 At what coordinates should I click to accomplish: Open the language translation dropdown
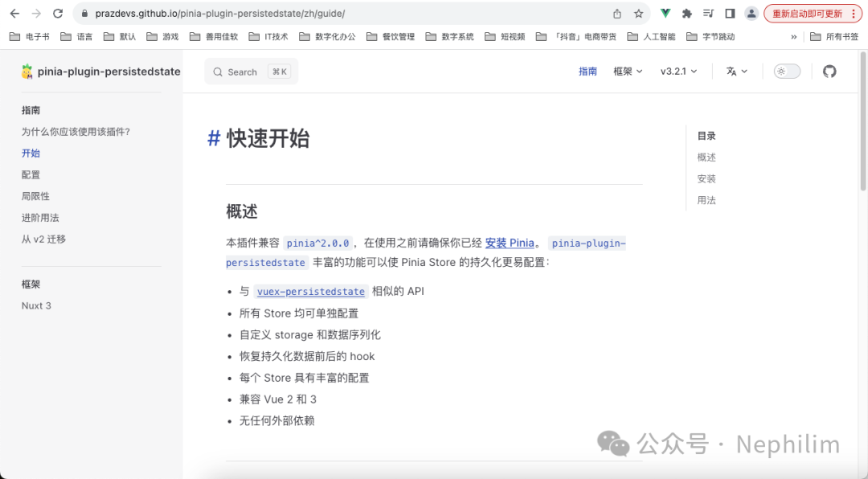tap(736, 71)
